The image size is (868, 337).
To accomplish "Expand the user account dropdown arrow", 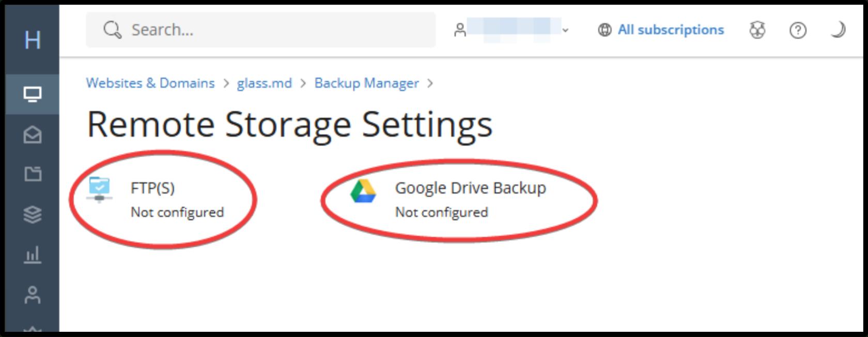I will [x=565, y=30].
